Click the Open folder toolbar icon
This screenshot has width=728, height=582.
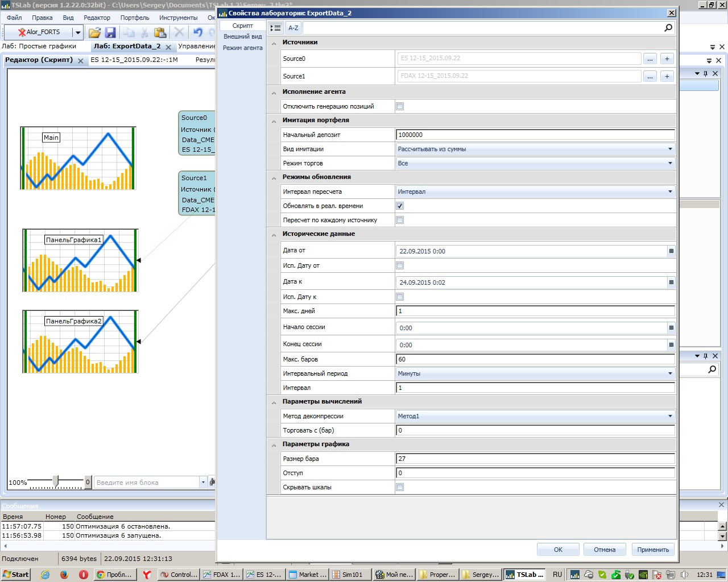coord(94,32)
